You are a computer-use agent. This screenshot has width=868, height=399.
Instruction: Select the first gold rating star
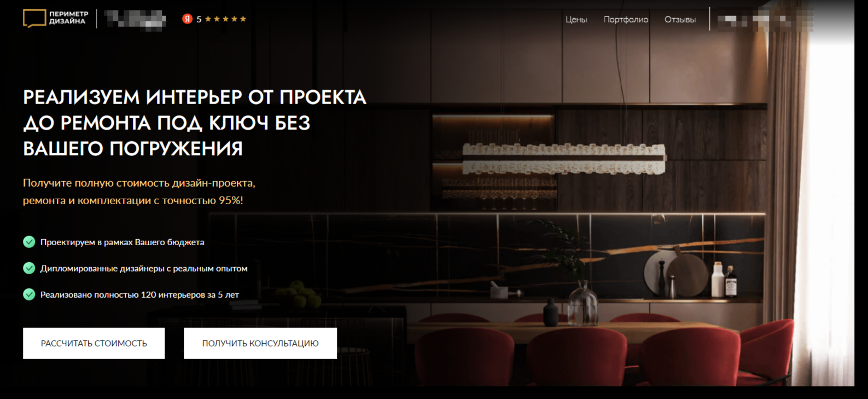point(208,19)
